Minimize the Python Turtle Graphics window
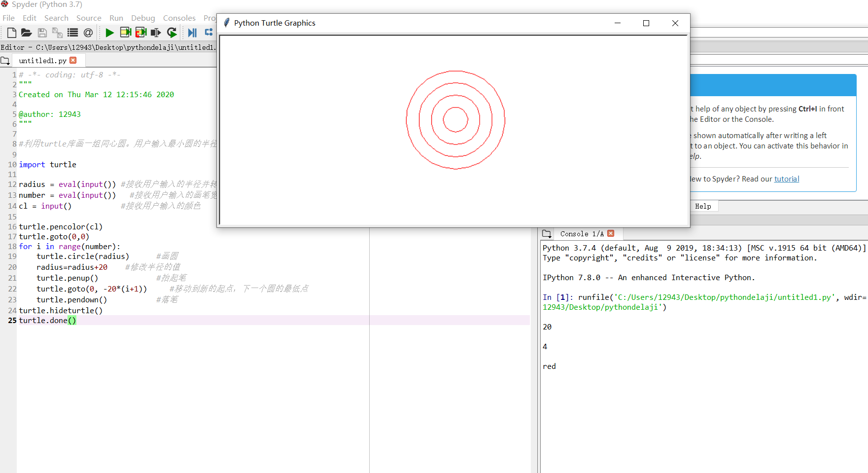The image size is (868, 473). tap(618, 23)
